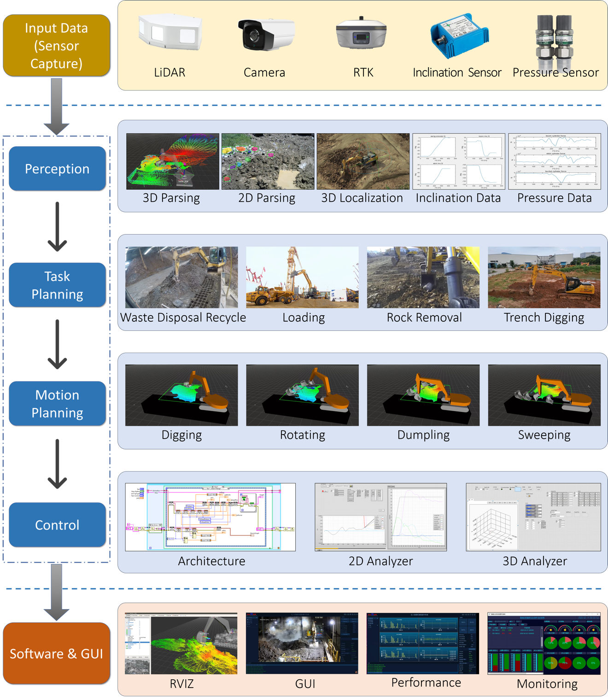608x700 pixels.
Task: Click the 'Rotating' caption
Action: click(303, 435)
